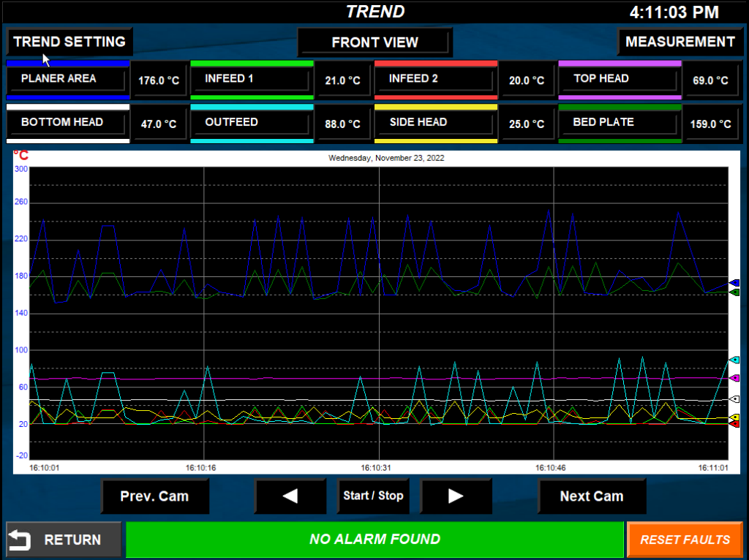
Task: Click the blue trace marker arrow on right edge
Action: [734, 283]
